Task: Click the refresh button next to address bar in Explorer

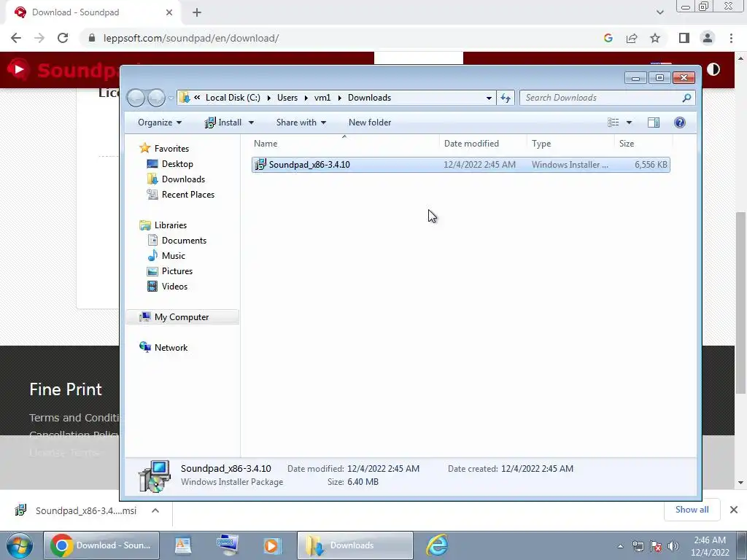Action: pyautogui.click(x=506, y=98)
